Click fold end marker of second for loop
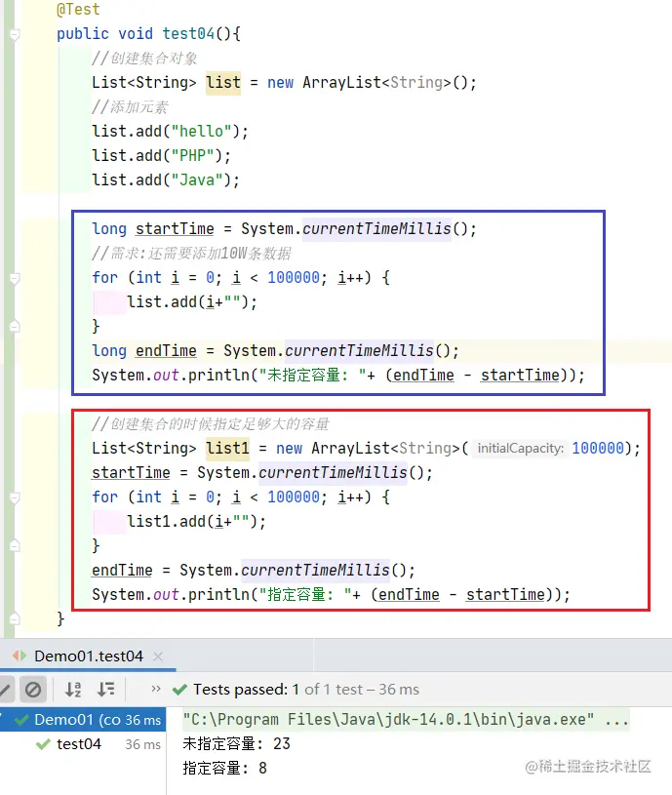The height and width of the screenshot is (795, 672). 15,545
